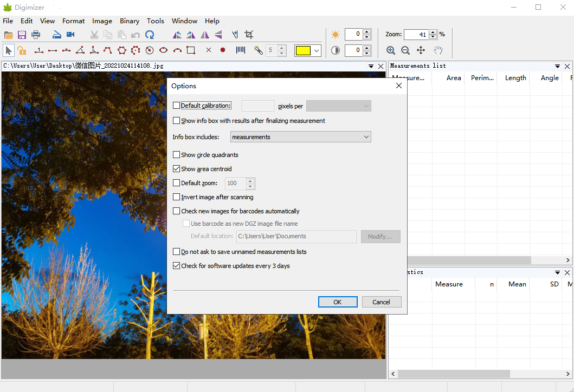Image resolution: width=574 pixels, height=392 pixels.
Task: Uncheck Check for software updates every 3 days
Action: coord(177,265)
